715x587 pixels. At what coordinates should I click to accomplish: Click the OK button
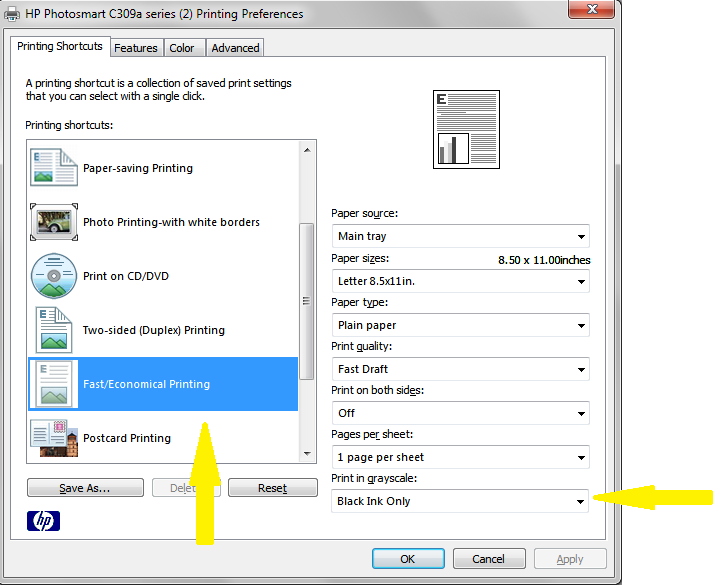point(408,559)
